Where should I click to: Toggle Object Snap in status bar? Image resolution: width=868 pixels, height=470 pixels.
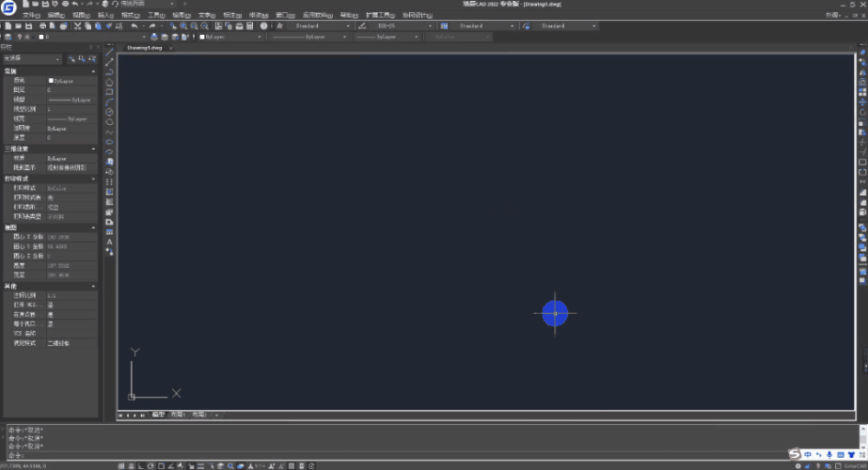161,466
